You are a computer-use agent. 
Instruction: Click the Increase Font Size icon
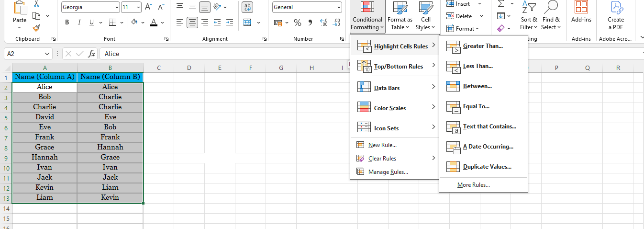148,7
